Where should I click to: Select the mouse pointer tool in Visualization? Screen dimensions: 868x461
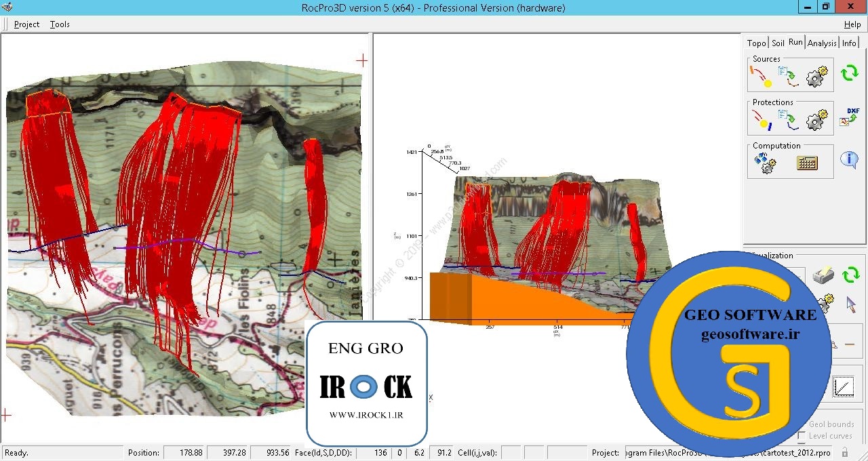pyautogui.click(x=851, y=304)
